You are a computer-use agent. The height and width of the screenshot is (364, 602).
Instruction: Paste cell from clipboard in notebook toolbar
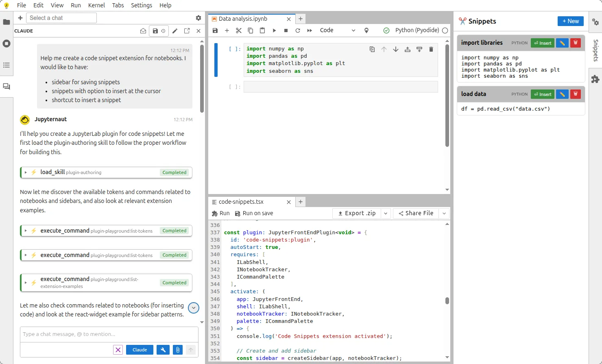[262, 31]
